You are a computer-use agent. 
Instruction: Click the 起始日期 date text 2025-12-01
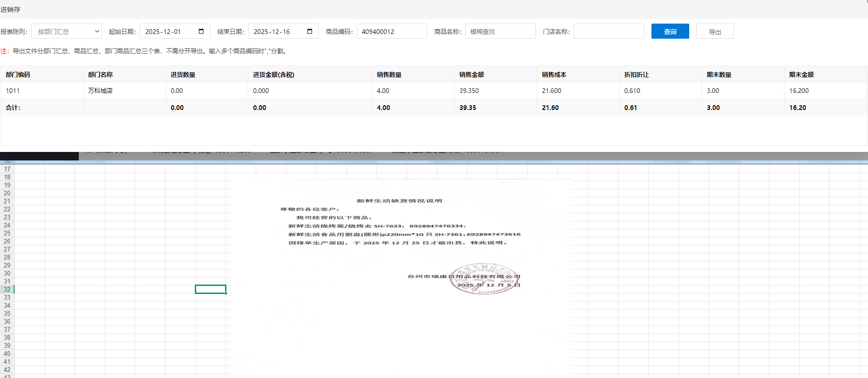(163, 32)
